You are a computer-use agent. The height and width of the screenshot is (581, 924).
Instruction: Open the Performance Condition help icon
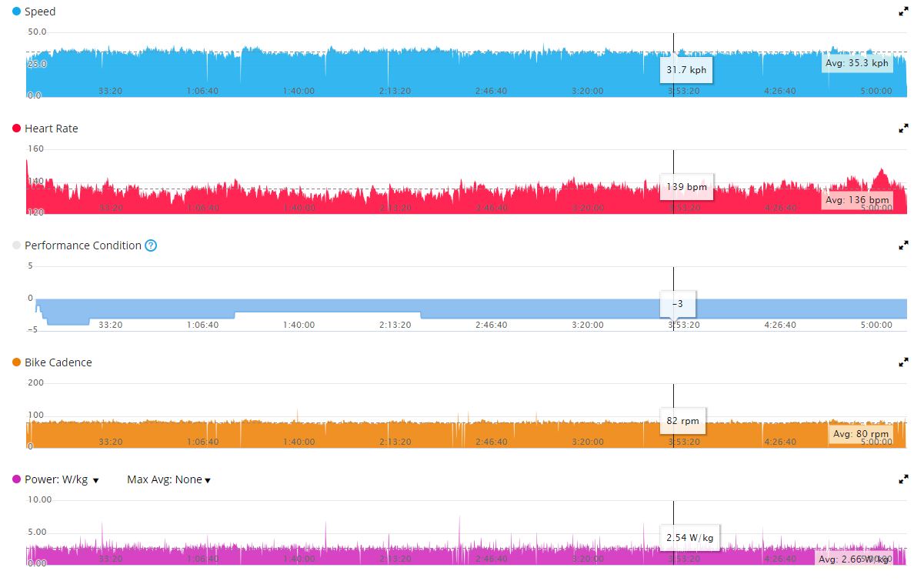tap(151, 245)
